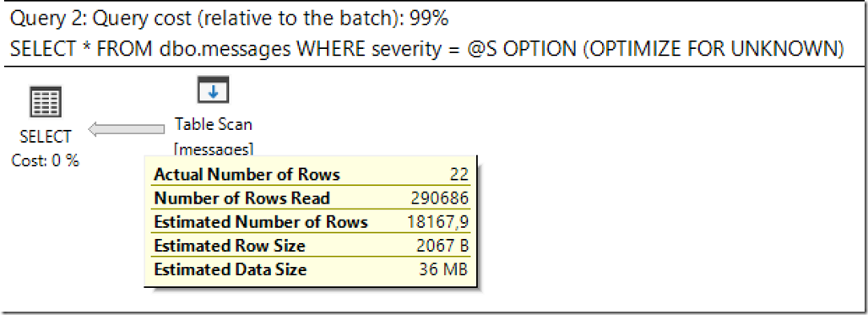The image size is (868, 315).
Task: Select the Number of Rows Read tooltip row
Action: pyautogui.click(x=312, y=198)
